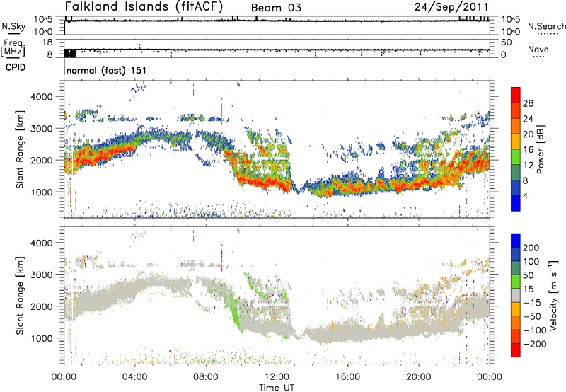Click the "18" frequency axis tick label

pos(47,42)
